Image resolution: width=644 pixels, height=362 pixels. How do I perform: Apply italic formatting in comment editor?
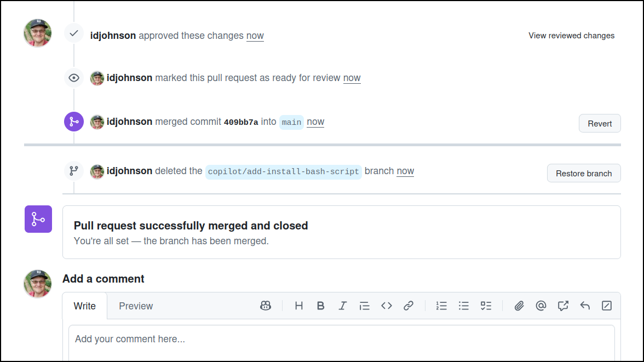(x=343, y=306)
